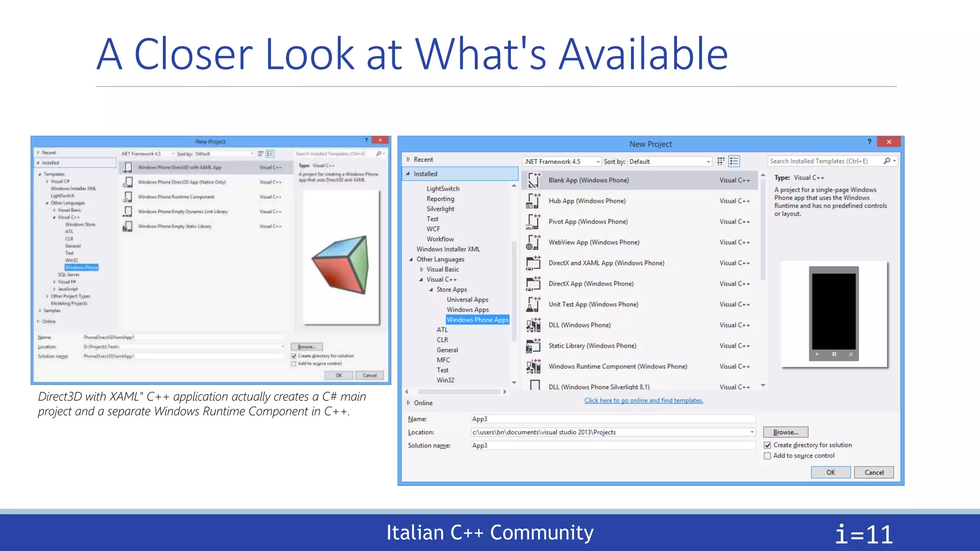Image resolution: width=980 pixels, height=551 pixels.
Task: Click the tree horizontal scrollbar in right dialog
Action: [x=458, y=392]
